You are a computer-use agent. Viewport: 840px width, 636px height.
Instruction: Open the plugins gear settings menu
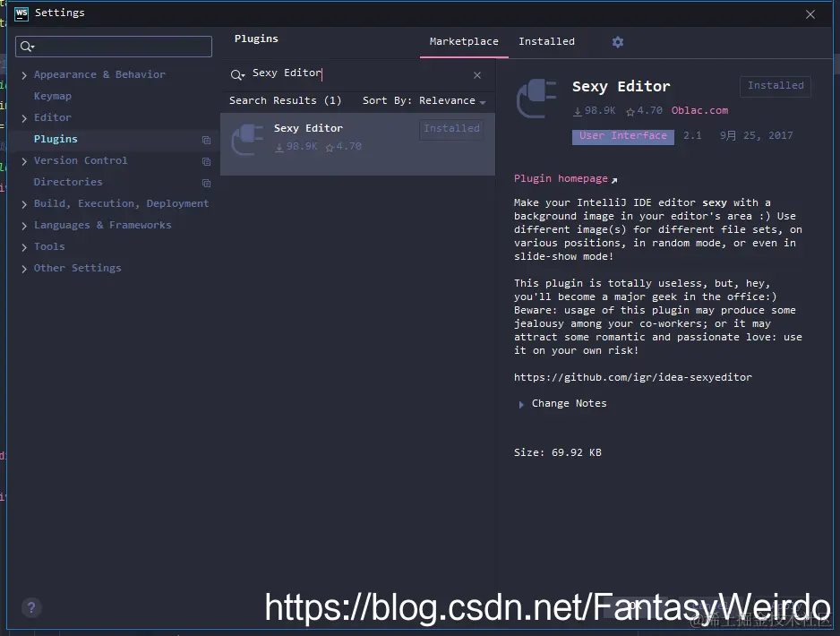click(x=618, y=42)
